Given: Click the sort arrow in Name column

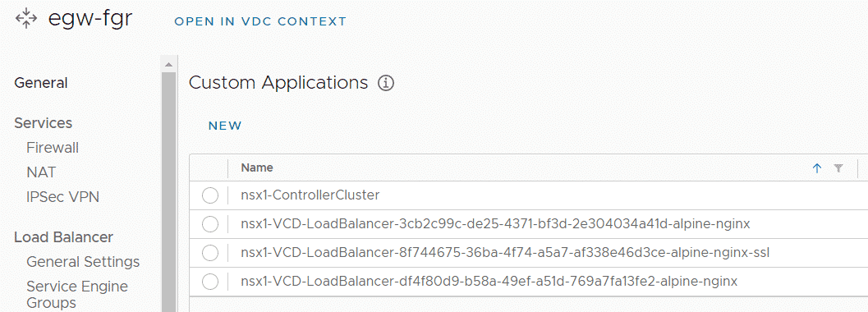Looking at the screenshot, I should click(816, 168).
